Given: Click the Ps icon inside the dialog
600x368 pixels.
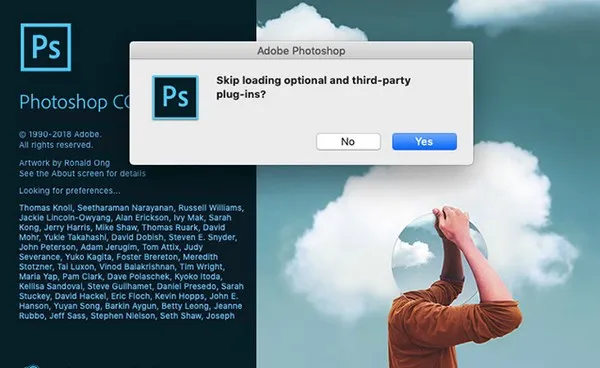Looking at the screenshot, I should 175,98.
